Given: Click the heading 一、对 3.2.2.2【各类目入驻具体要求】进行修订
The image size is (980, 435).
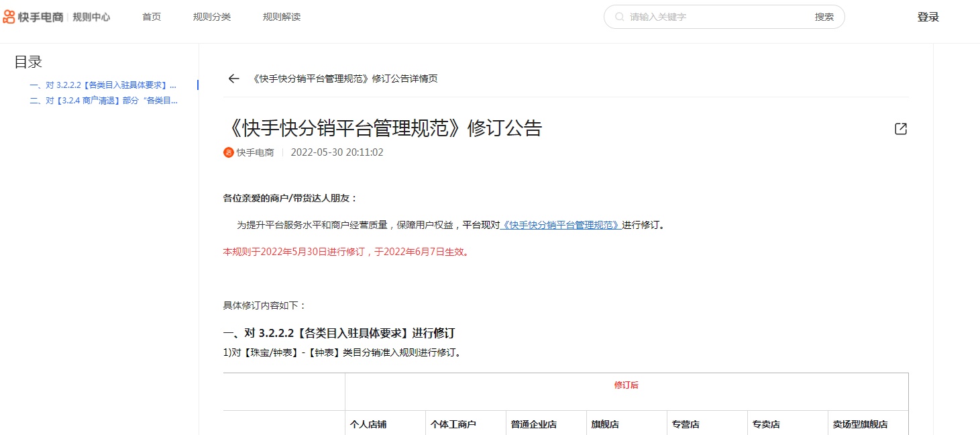Looking at the screenshot, I should point(339,333).
